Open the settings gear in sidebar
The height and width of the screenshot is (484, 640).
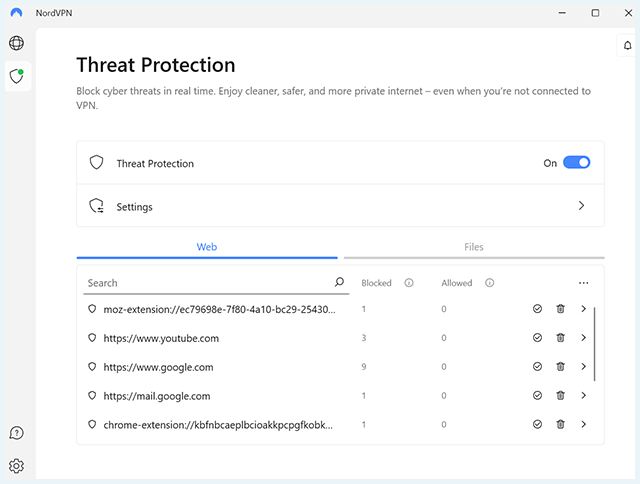16,466
